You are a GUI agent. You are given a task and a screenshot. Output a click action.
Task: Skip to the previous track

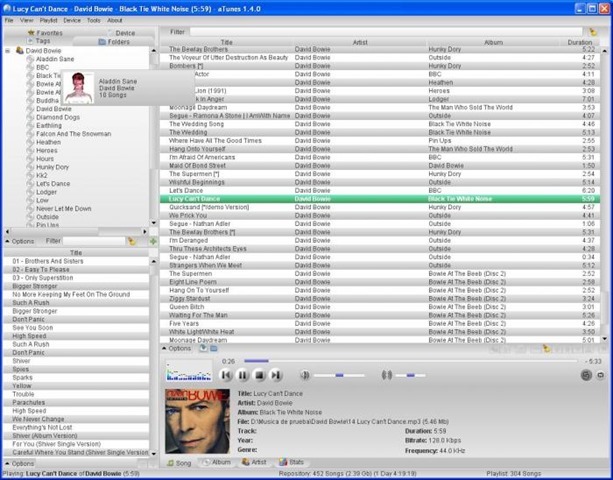(226, 375)
